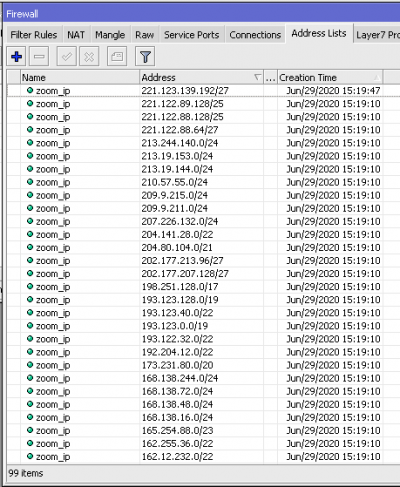The height and width of the screenshot is (487, 400).
Task: Open the Address column sort dropdown arrow
Action: point(257,77)
